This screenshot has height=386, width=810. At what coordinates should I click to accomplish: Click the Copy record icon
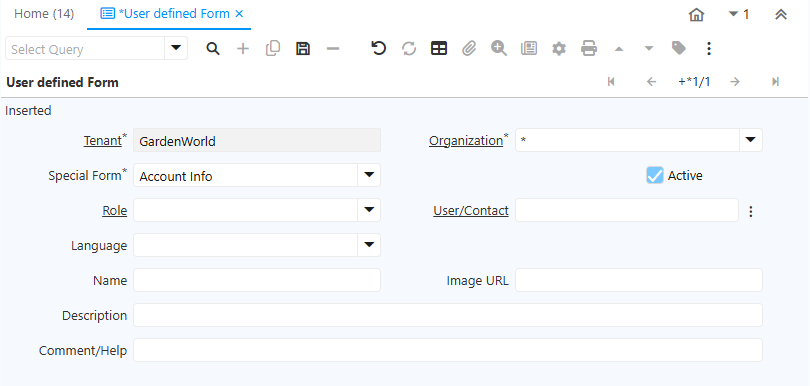pos(273,49)
